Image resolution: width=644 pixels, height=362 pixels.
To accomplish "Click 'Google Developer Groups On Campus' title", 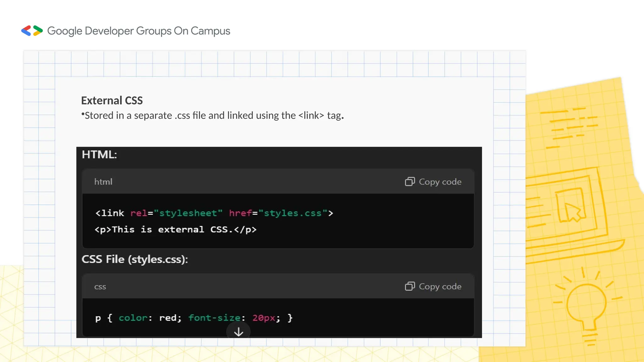I will click(x=139, y=31).
